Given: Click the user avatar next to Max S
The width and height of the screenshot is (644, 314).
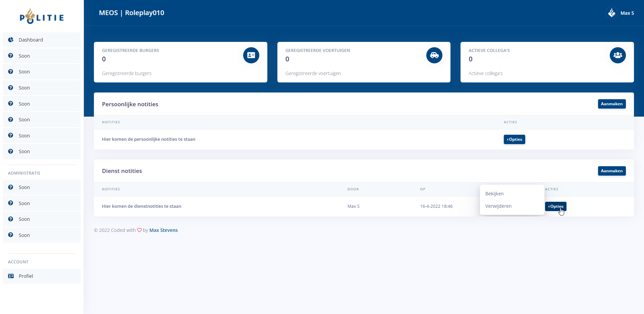Looking at the screenshot, I should point(611,13).
